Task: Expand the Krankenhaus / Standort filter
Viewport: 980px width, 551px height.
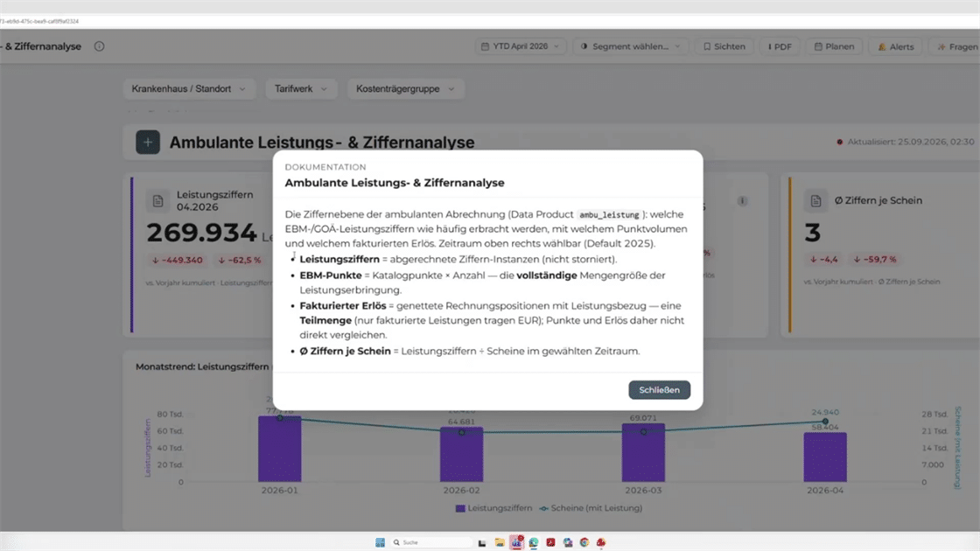Action: tap(189, 88)
